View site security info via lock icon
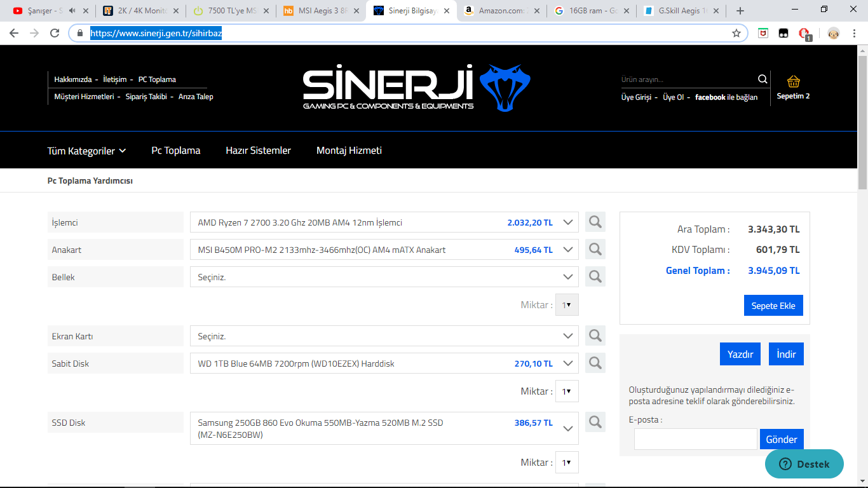The height and width of the screenshot is (488, 868). pos(80,33)
